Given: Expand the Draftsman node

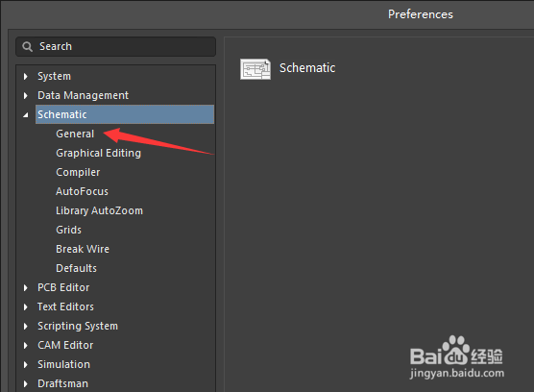Looking at the screenshot, I should (26, 383).
